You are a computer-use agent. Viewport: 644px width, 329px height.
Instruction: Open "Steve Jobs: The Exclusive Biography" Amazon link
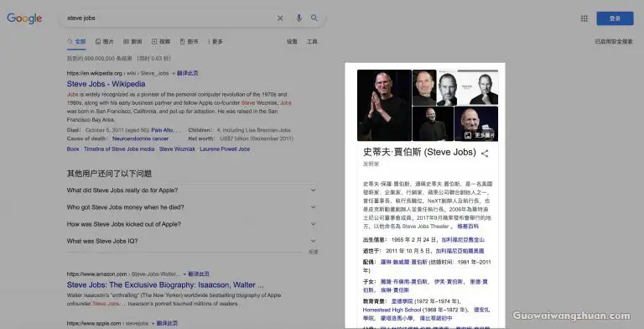coord(165,285)
